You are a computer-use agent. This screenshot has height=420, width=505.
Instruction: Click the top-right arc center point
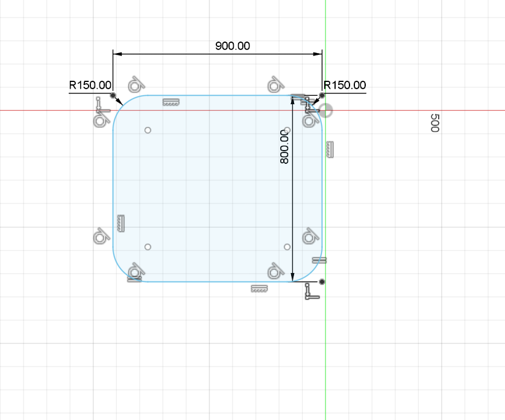[287, 130]
